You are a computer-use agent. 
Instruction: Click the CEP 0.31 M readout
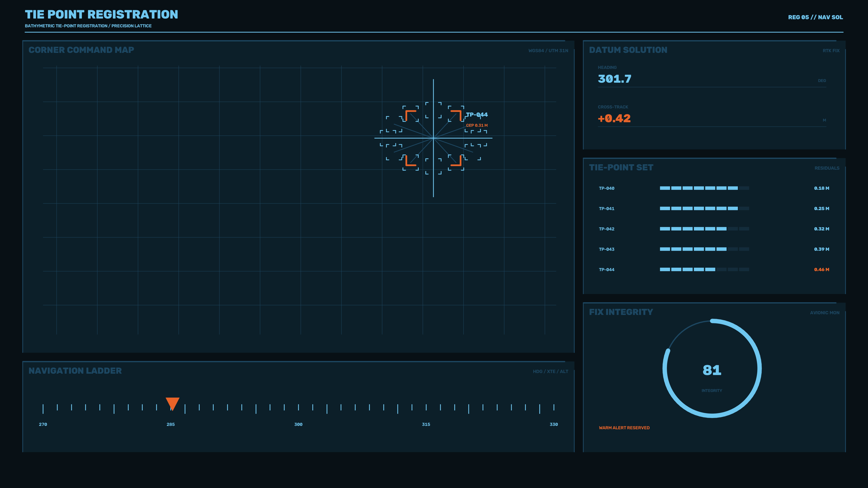click(477, 125)
